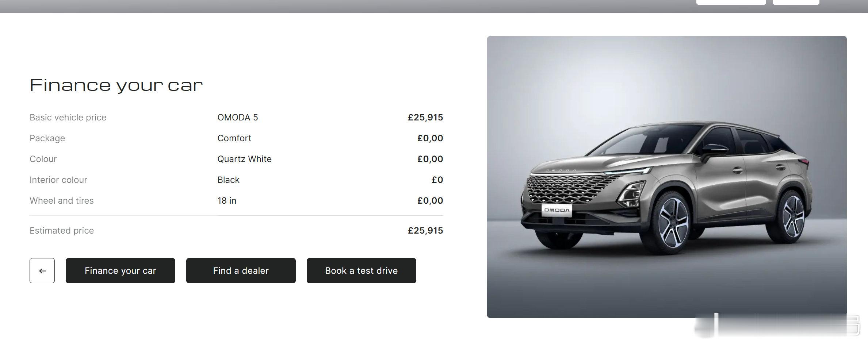
Task: Click the narrower white button in top bar
Action: pos(796,2)
